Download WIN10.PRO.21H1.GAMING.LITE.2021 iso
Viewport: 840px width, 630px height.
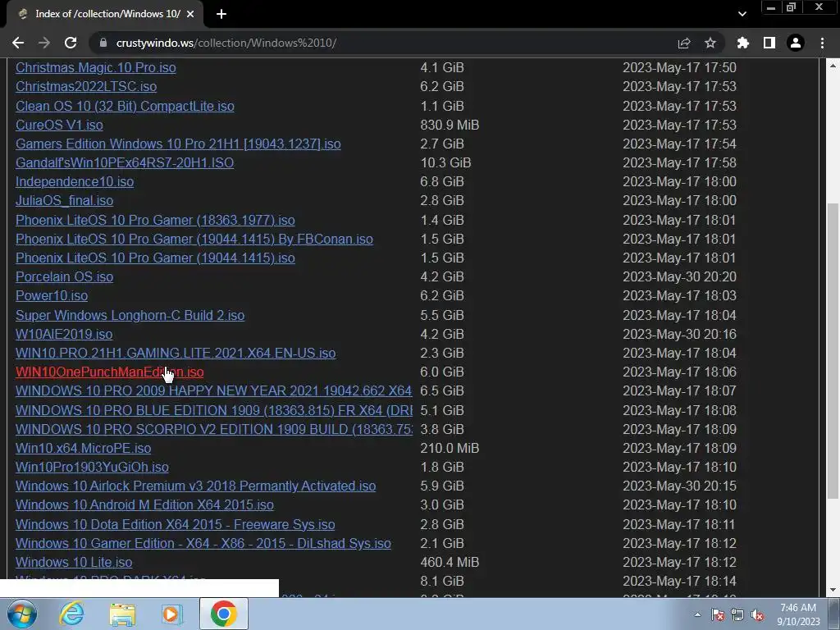[176, 353]
